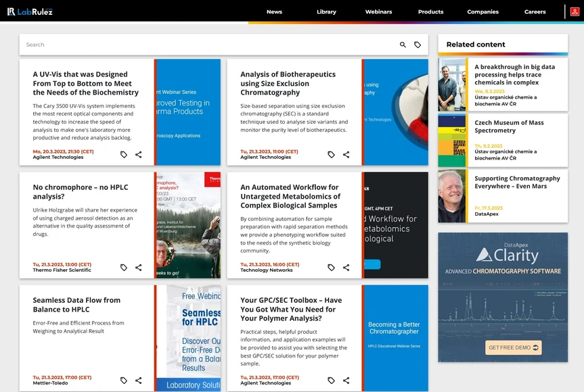
Task: Click 'Thermo Fisher Scientific' organizer text
Action: [x=62, y=270]
